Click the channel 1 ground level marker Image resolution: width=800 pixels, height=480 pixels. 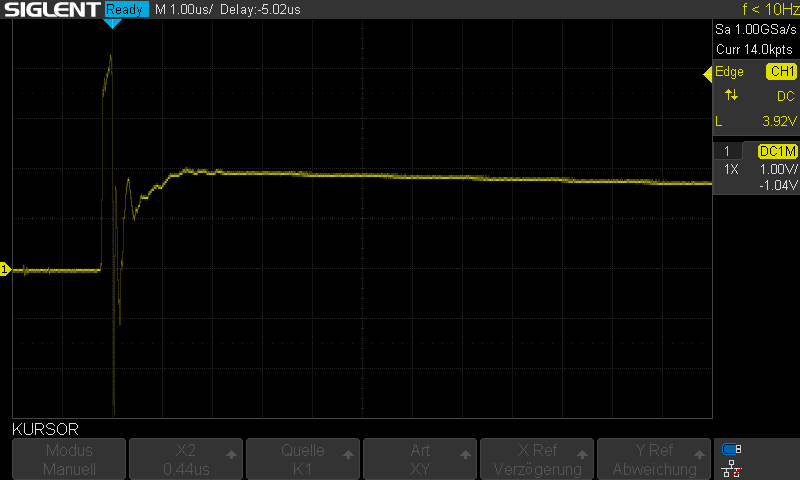coord(5,269)
